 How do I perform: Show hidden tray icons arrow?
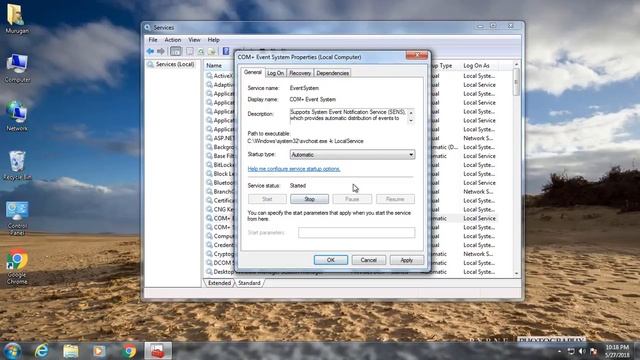[559, 351]
